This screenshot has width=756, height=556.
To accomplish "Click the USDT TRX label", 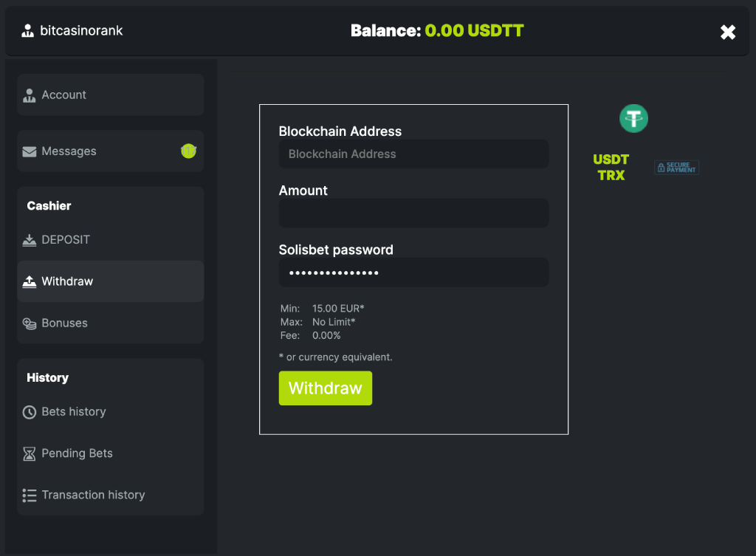I will click(x=611, y=168).
